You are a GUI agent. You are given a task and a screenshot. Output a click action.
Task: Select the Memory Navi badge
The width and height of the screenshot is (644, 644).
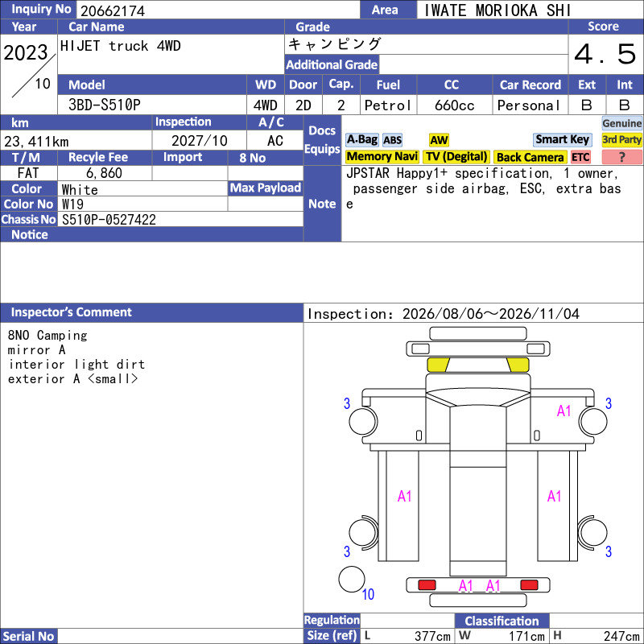(x=382, y=157)
